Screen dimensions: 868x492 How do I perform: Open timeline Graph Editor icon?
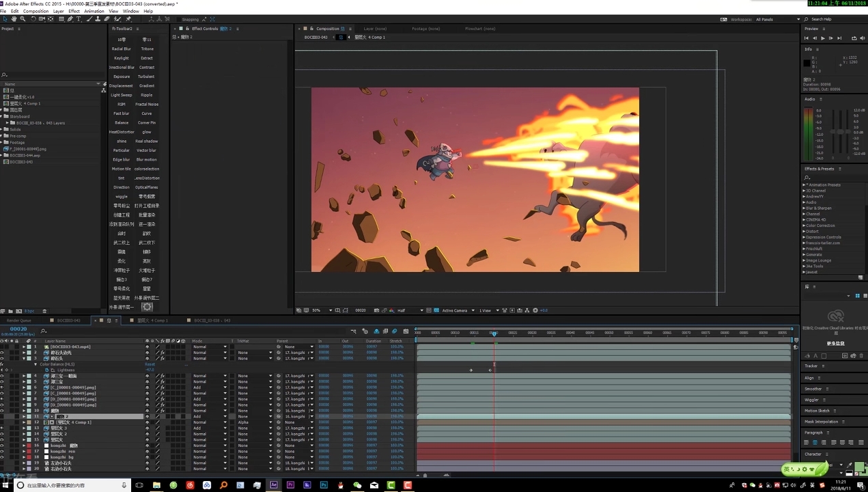coord(406,331)
